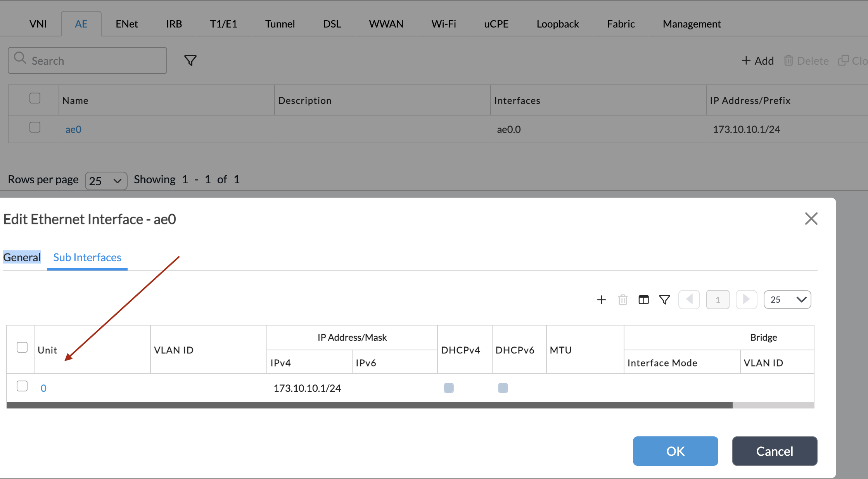Click OK to save changes
Viewport: 868px width, 479px height.
(x=675, y=451)
